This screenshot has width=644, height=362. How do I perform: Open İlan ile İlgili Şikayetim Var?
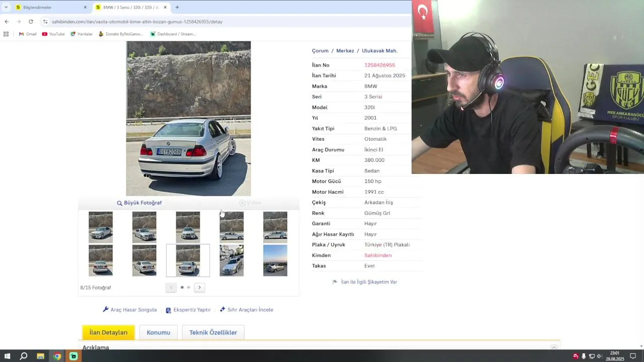(365, 282)
